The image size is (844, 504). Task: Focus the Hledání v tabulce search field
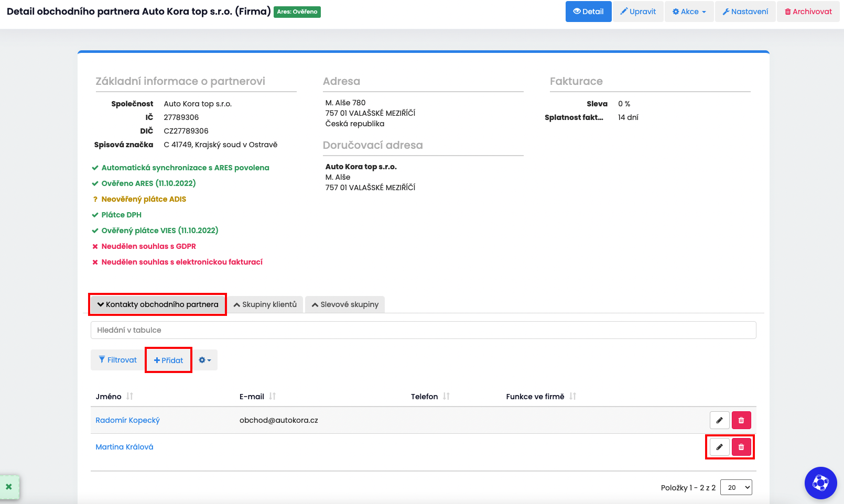coord(423,330)
